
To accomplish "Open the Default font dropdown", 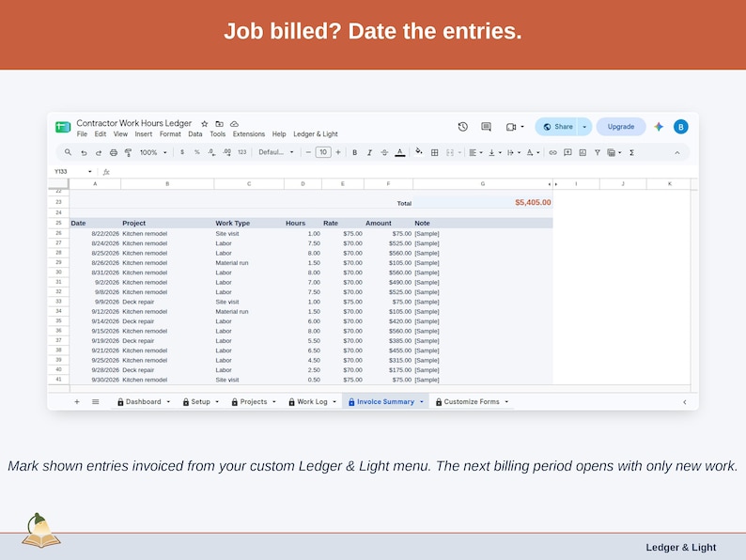I will (x=276, y=152).
